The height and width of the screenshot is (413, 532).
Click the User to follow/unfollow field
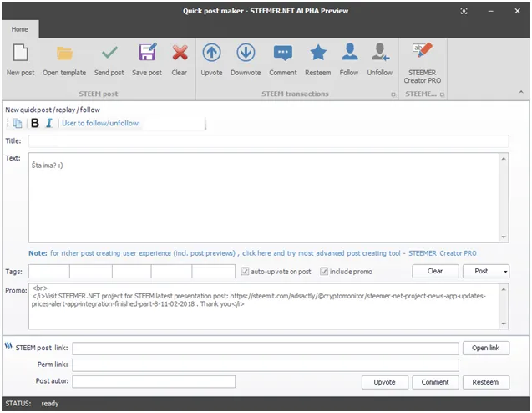(172, 123)
